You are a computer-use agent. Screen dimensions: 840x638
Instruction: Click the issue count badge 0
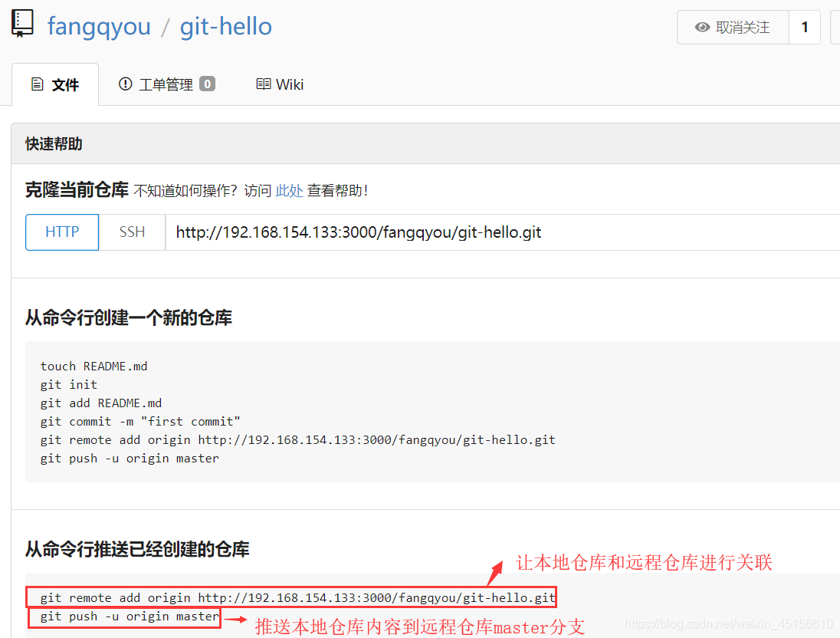pos(208,84)
